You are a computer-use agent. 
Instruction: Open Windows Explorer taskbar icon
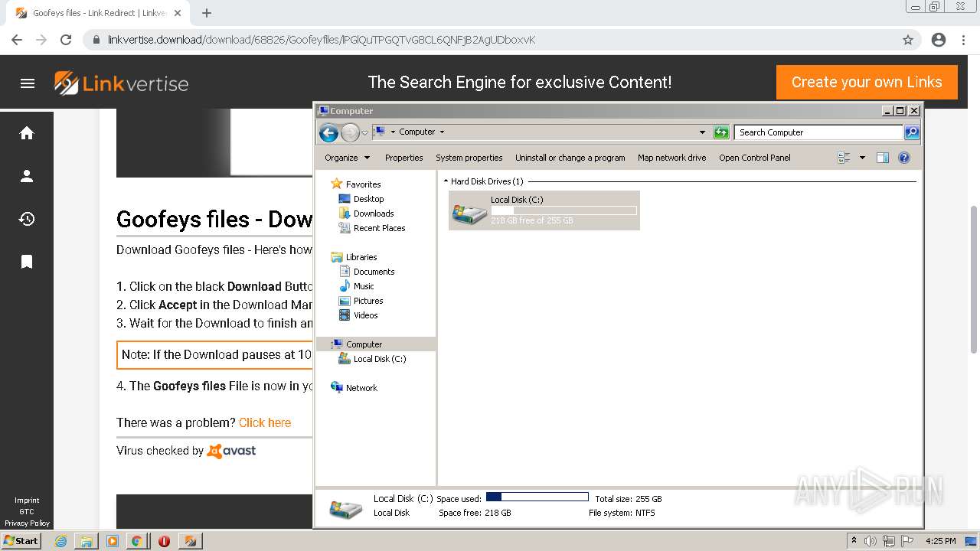point(87,541)
